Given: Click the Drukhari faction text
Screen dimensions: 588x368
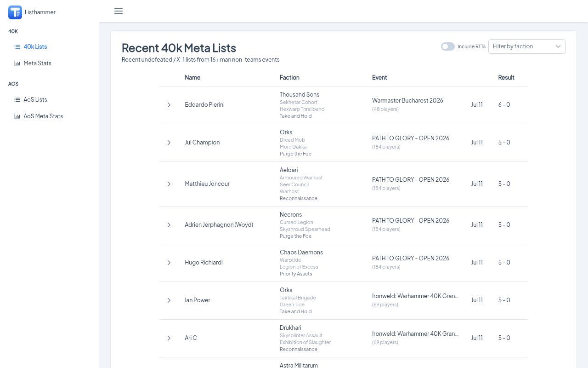Looking at the screenshot, I should (290, 328).
